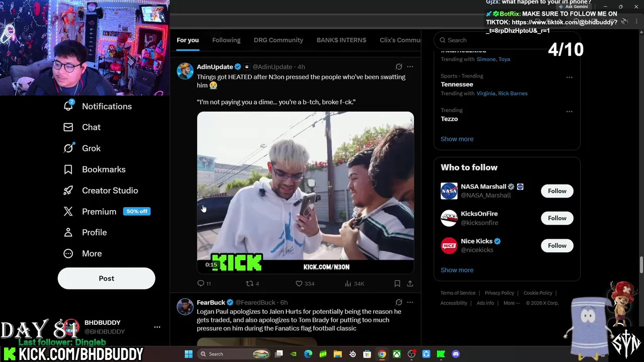Follow KicksOnFire
Image resolution: width=644 pixels, height=362 pixels.
click(557, 218)
